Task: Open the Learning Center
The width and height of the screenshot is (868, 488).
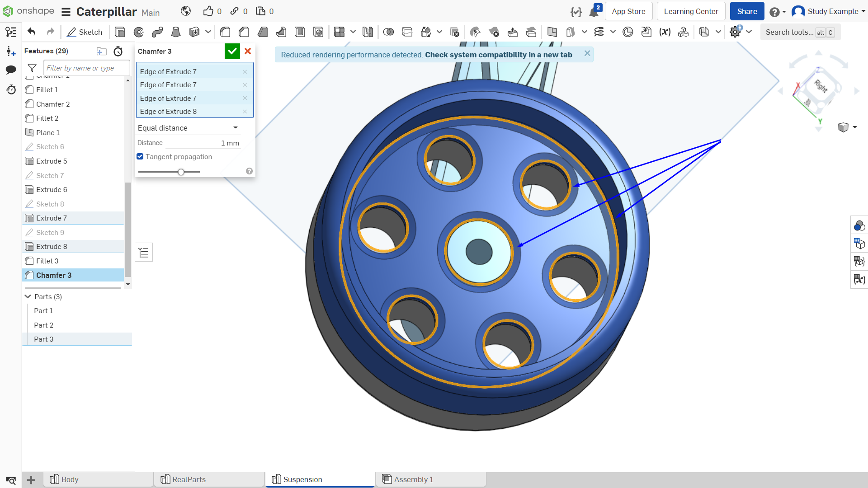Action: 691,11
